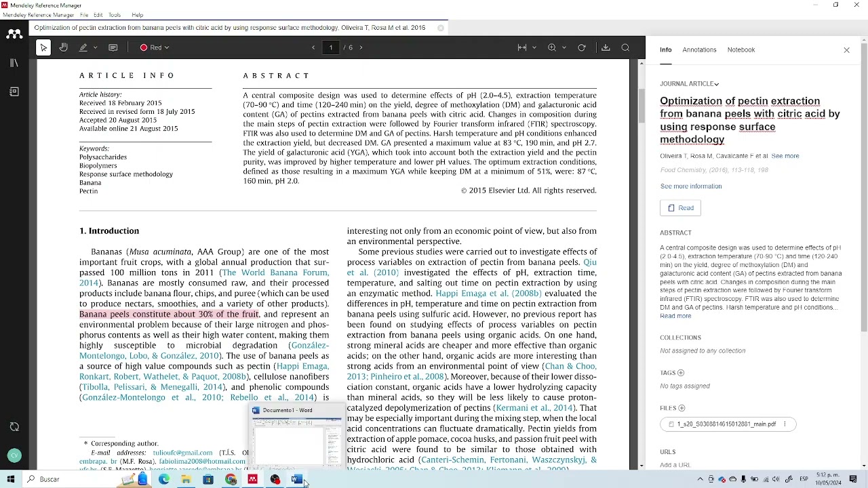
Task: Switch to the Annotations tab
Action: tap(699, 49)
